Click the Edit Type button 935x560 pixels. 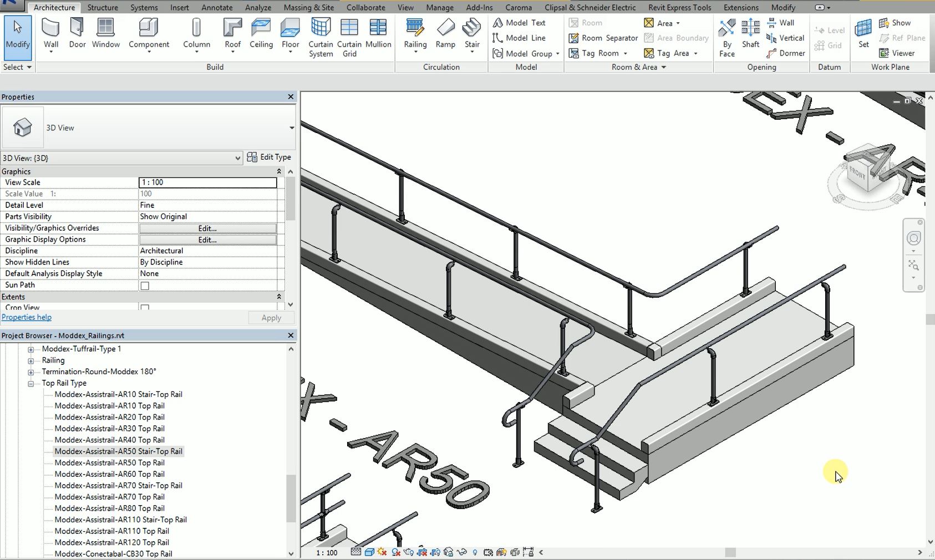269,157
